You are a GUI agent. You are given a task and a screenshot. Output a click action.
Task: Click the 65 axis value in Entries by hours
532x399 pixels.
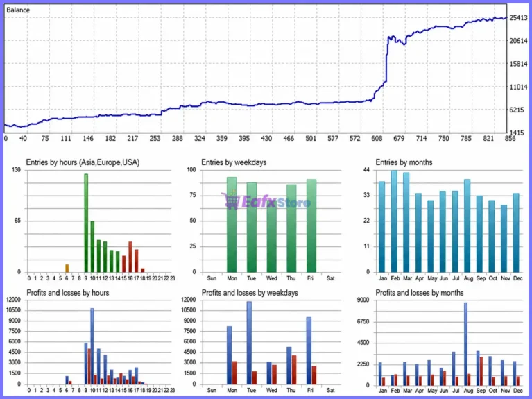point(17,221)
